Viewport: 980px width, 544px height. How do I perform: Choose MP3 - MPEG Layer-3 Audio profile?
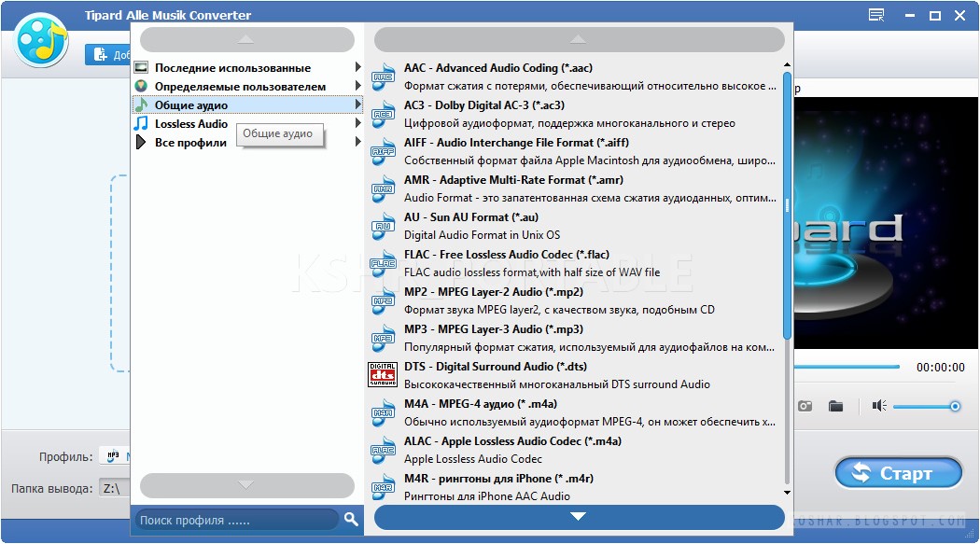[574, 339]
